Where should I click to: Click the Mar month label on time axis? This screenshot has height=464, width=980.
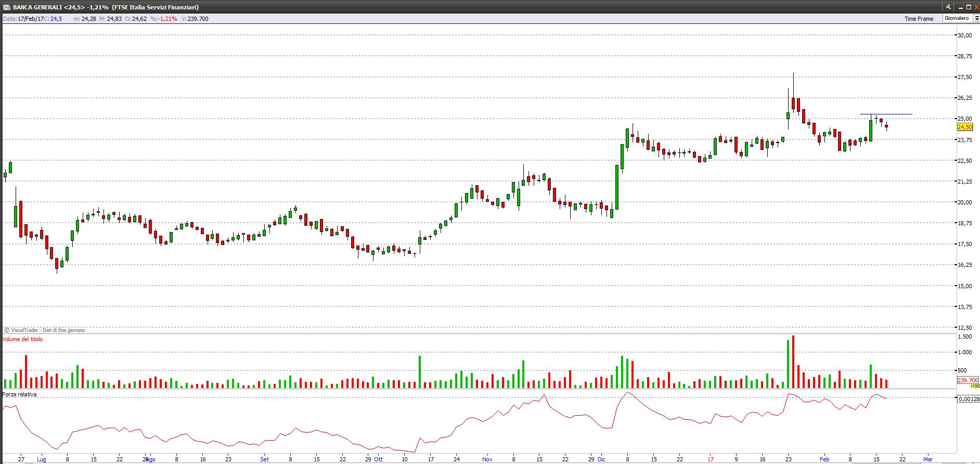point(928,459)
